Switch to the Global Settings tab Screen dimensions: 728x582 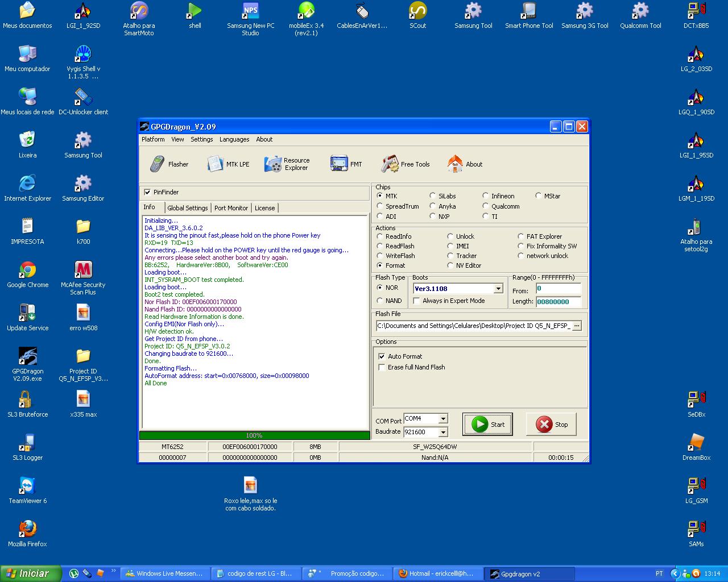pyautogui.click(x=188, y=208)
